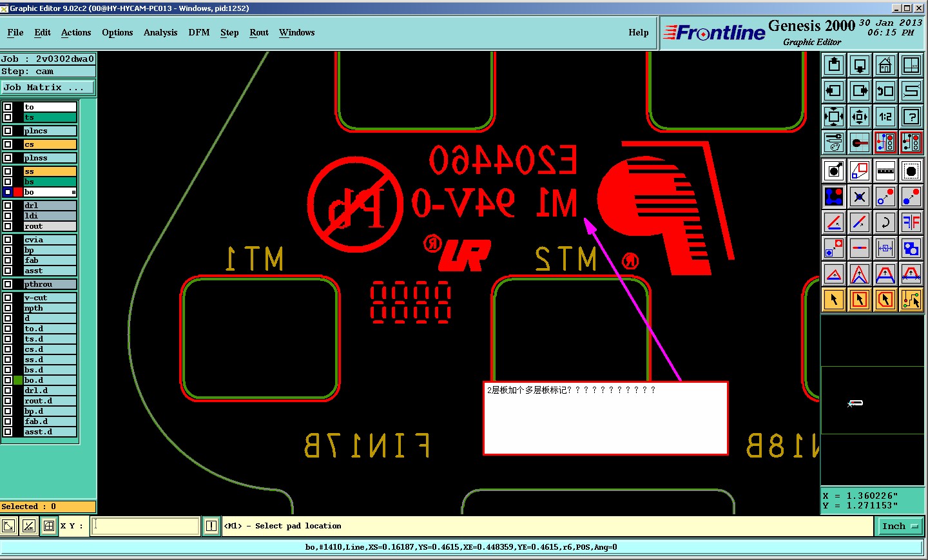Click the pan left view icon
This screenshot has width=928, height=560.
834,91
